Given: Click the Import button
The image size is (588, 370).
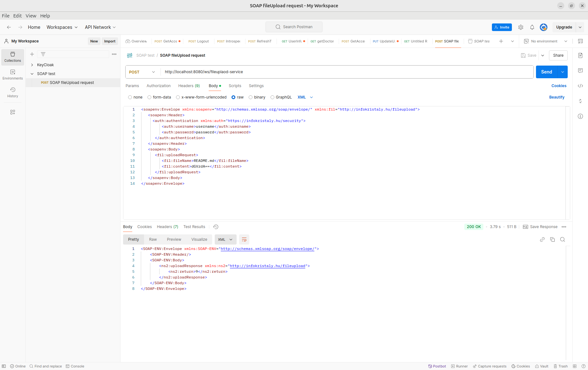Looking at the screenshot, I should [x=110, y=41].
